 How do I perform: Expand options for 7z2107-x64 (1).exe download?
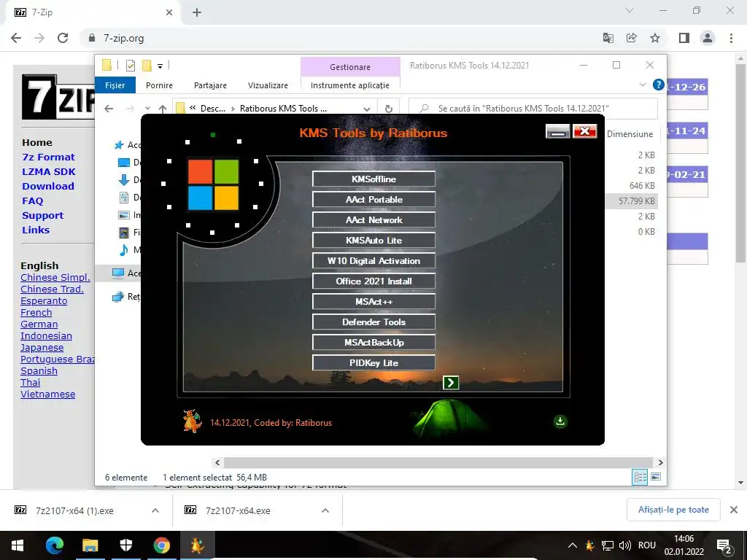coord(155,510)
